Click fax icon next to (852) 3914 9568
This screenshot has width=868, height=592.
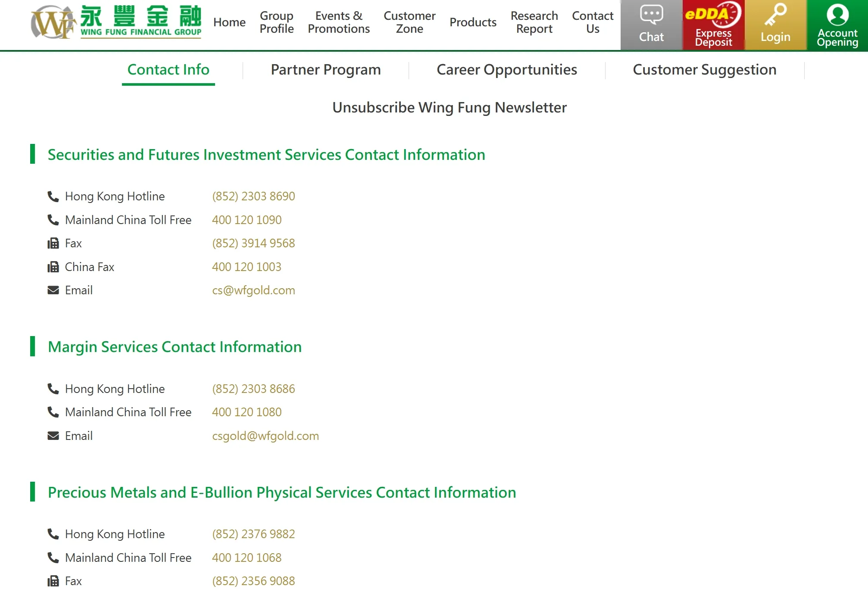(x=53, y=243)
